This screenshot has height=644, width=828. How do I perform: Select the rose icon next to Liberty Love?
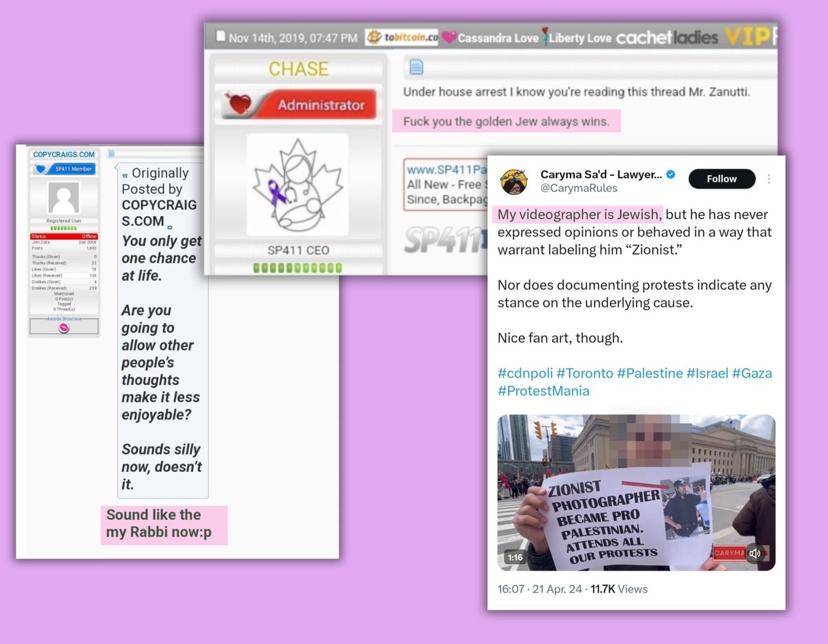pos(545,37)
